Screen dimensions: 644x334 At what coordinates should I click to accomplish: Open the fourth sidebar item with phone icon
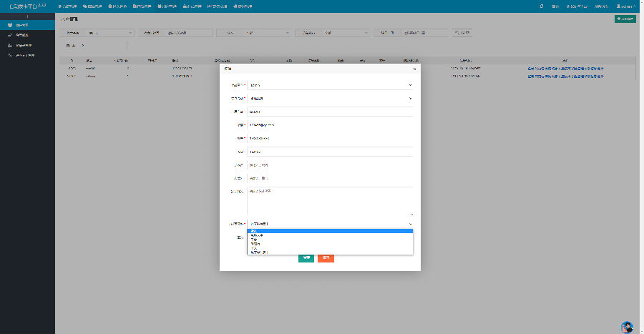tap(10, 55)
